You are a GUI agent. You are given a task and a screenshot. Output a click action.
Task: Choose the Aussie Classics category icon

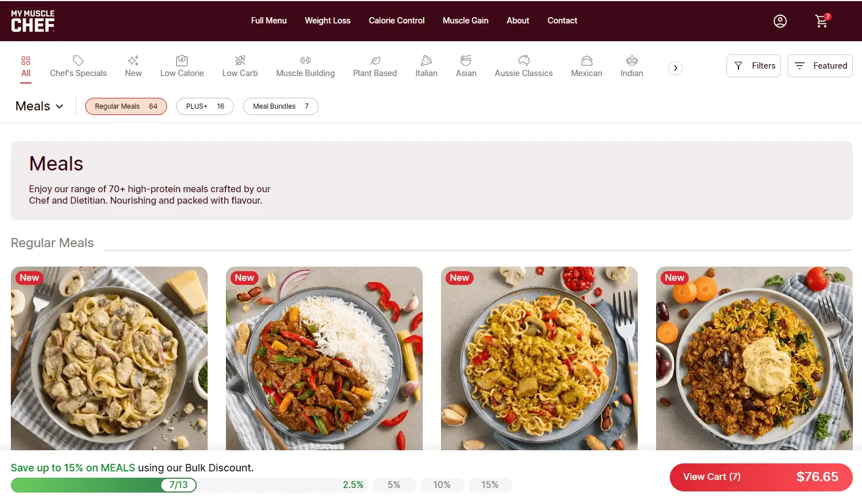tap(523, 61)
